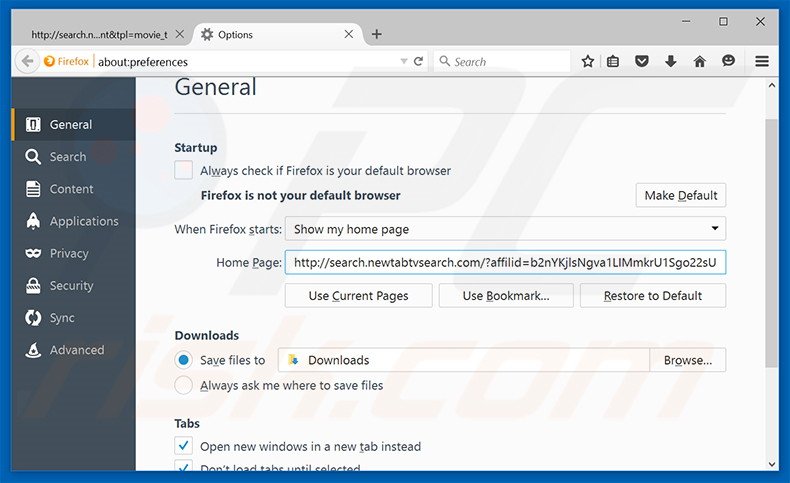
Task: Open Content preferences in sidebar
Action: [73, 189]
